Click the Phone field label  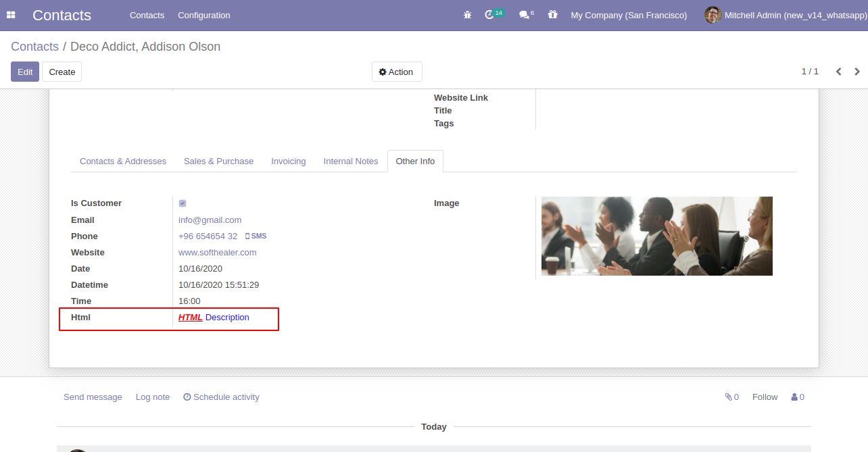coord(85,236)
